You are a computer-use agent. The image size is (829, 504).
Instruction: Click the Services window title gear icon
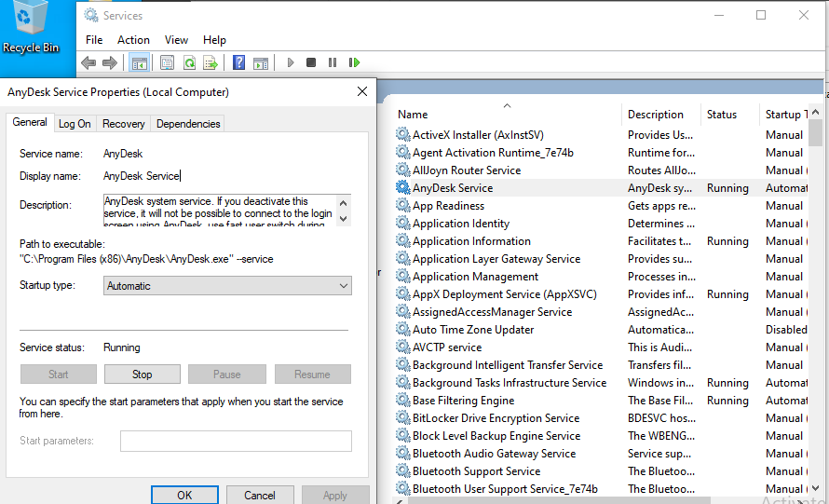(91, 15)
